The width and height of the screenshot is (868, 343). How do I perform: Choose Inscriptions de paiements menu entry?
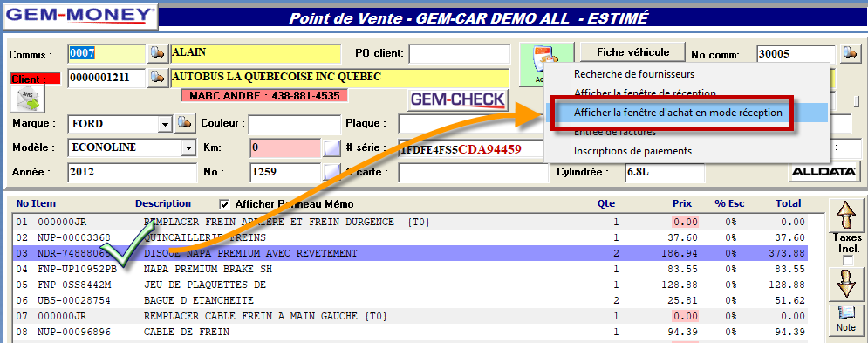[632, 151]
